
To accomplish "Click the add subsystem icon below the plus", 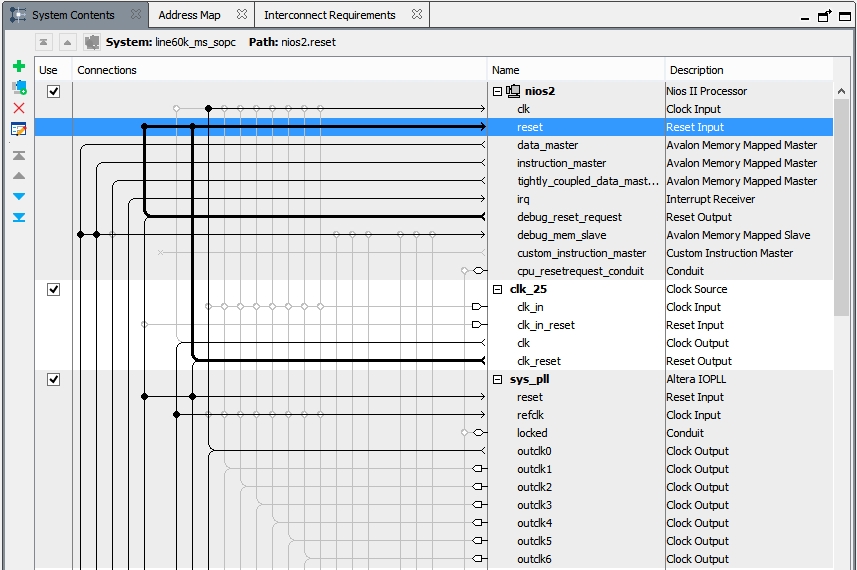I will click(x=18, y=87).
